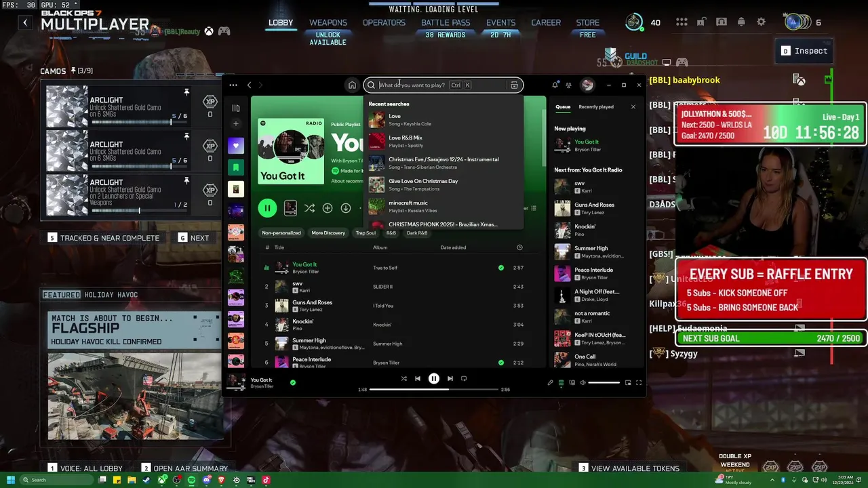Image resolution: width=868 pixels, height=488 pixels.
Task: Open WEAPONS tab in game menu
Action: coord(328,22)
